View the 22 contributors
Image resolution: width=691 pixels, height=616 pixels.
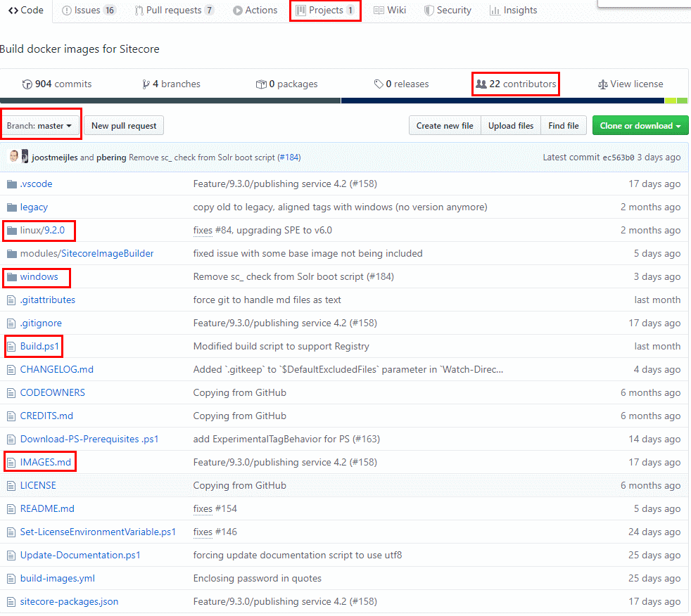[x=516, y=84]
